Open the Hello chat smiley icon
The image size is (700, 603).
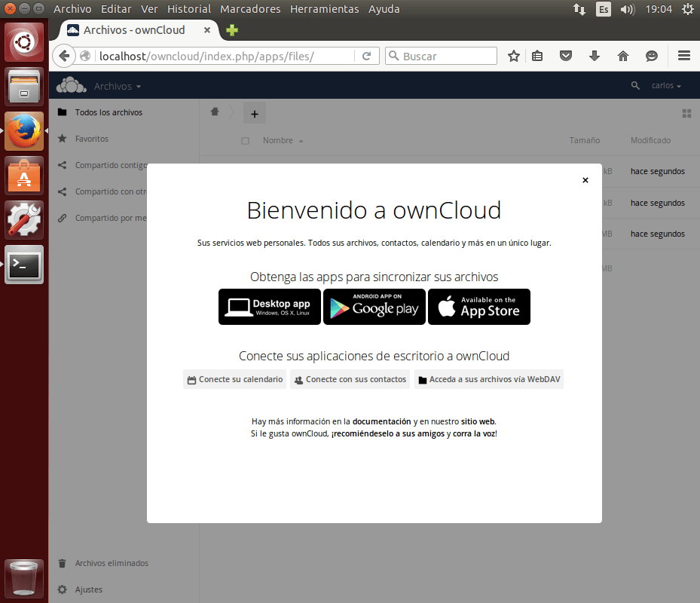coord(652,56)
